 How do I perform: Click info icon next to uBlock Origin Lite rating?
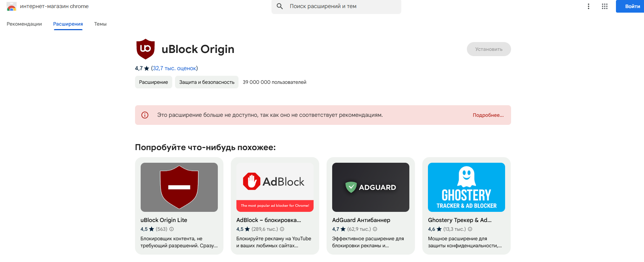tap(172, 229)
